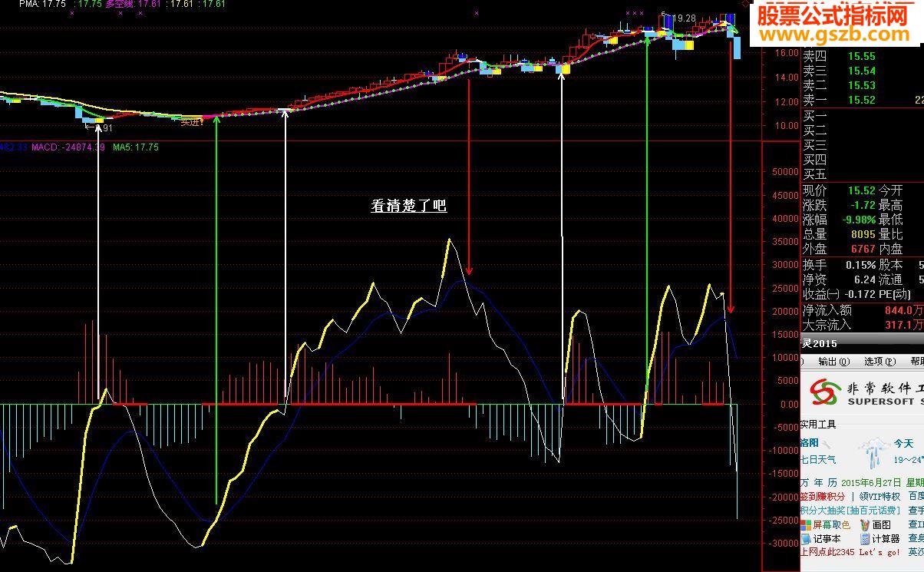This screenshot has height=572, width=924.
Task: Select the 买一 bid row
Action: click(x=863, y=116)
